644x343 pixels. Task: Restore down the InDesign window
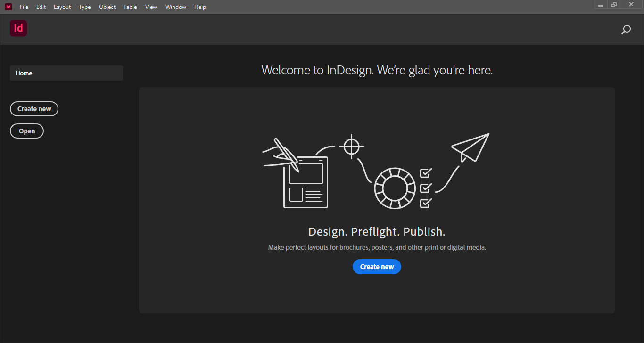point(614,5)
